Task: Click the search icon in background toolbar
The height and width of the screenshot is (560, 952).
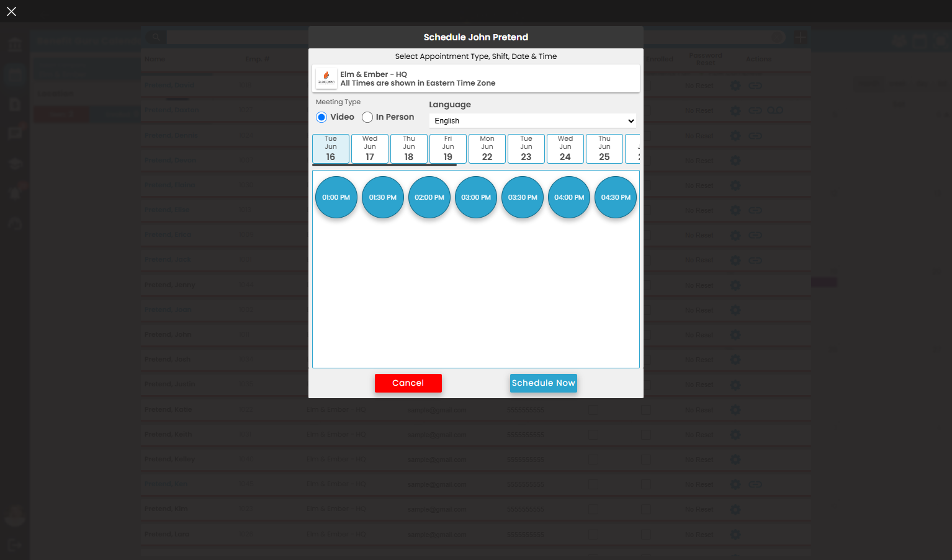Action: tap(156, 37)
